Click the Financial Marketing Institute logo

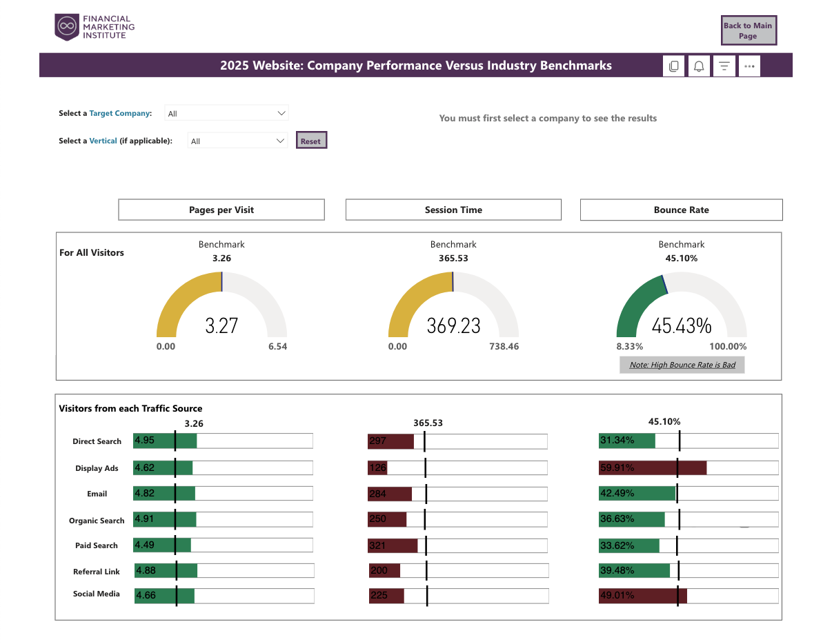95,27
